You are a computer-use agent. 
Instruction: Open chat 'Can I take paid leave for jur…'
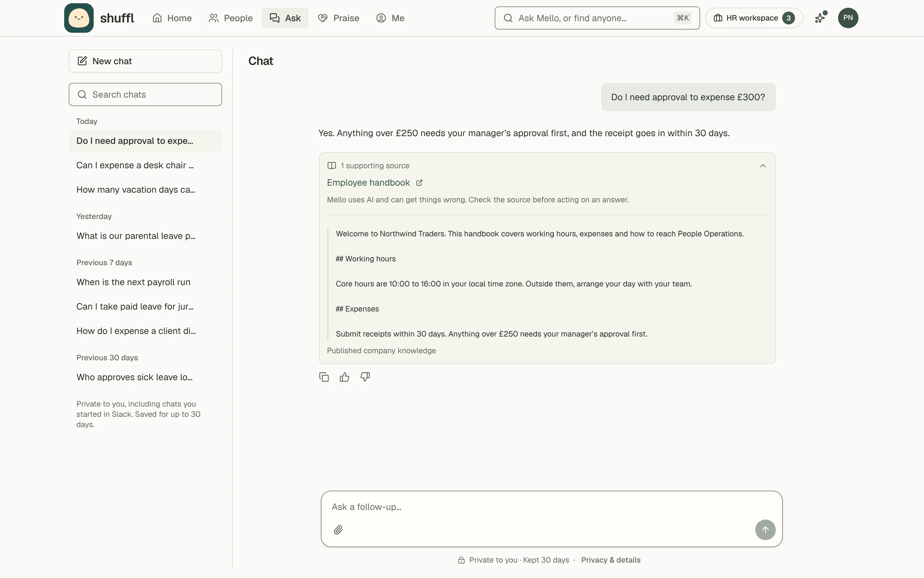pos(145,307)
